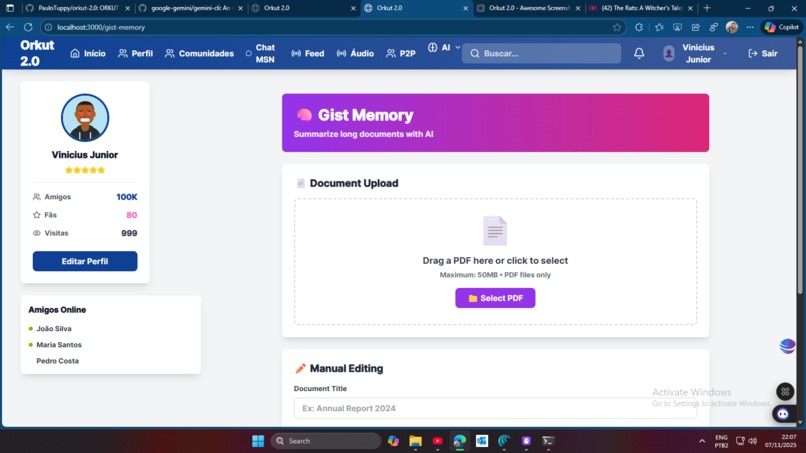Click the Fãs 80 stat
The height and width of the screenshot is (453, 806).
pyautogui.click(x=85, y=215)
